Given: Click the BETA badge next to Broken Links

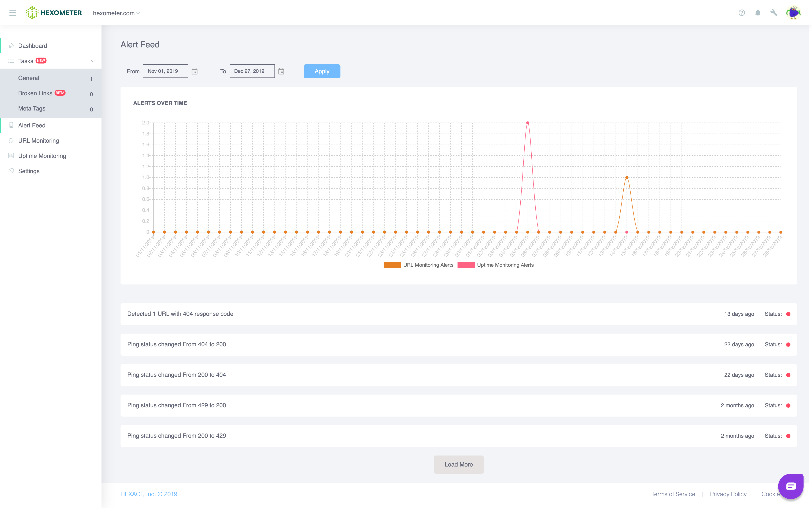Looking at the screenshot, I should (x=60, y=93).
